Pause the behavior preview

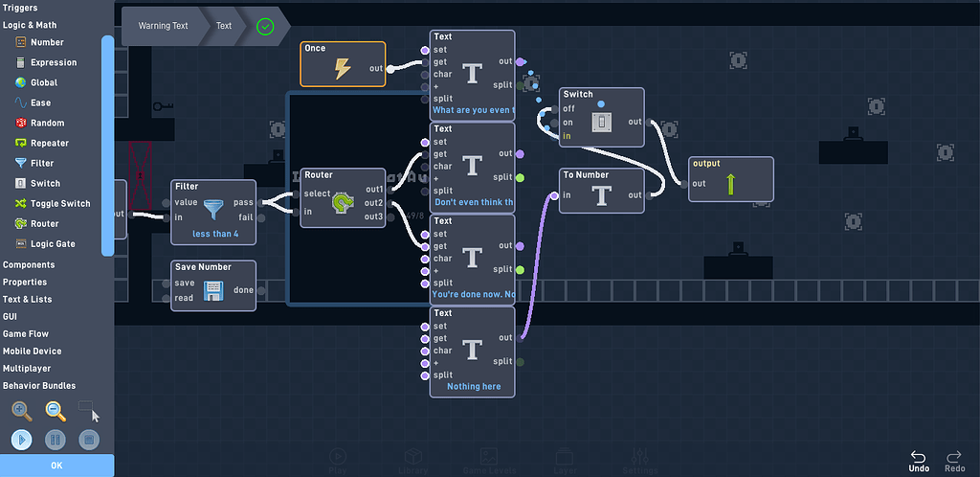pyautogui.click(x=56, y=440)
